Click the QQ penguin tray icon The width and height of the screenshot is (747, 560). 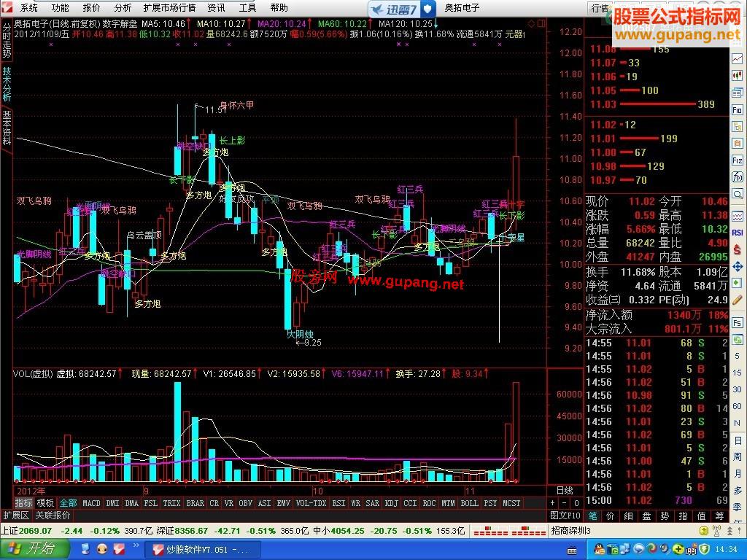coord(600,550)
